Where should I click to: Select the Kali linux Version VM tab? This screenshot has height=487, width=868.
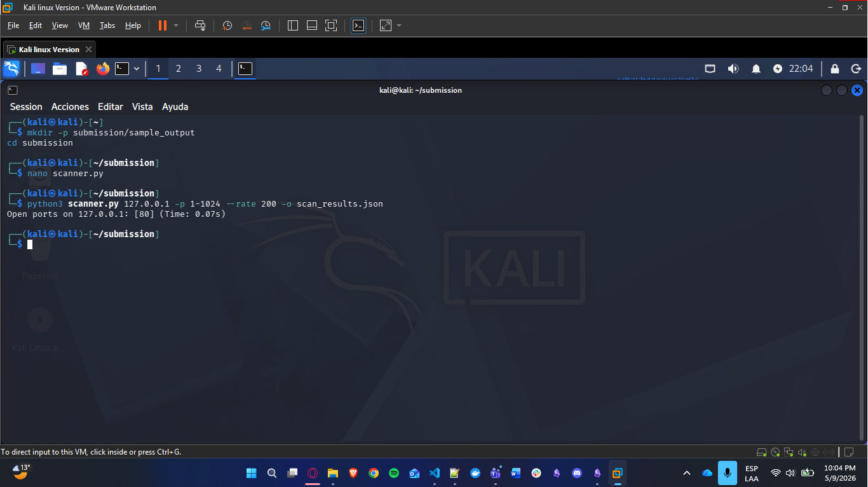(x=50, y=49)
